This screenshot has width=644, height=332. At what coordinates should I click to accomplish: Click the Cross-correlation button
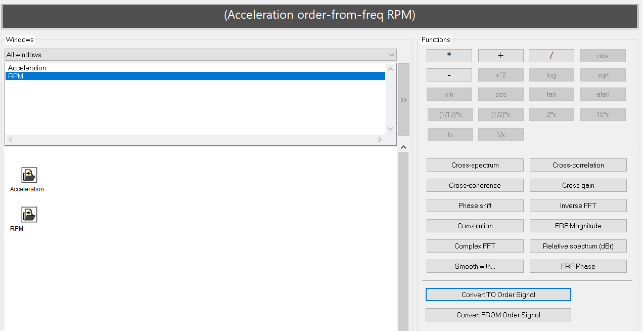tap(578, 165)
